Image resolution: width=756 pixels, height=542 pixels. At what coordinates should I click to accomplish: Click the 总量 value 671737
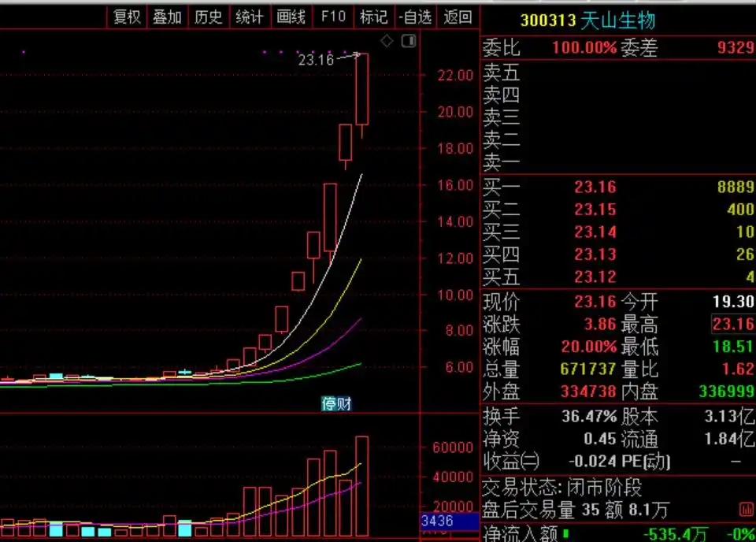[x=588, y=369]
